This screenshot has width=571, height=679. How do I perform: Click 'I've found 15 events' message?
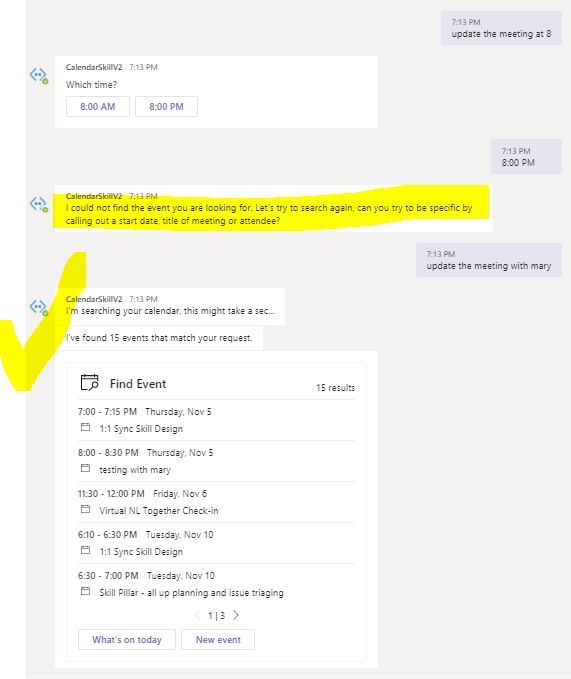pos(159,338)
